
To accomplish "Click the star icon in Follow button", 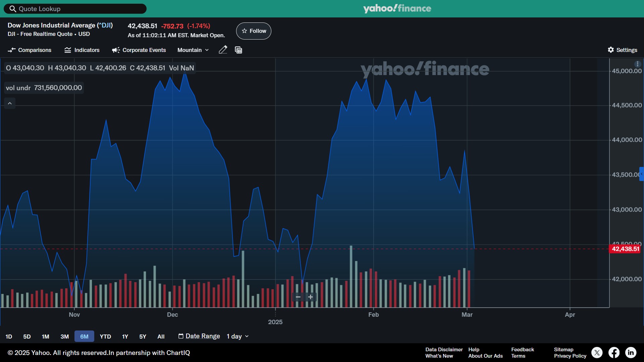I will [x=245, y=31].
